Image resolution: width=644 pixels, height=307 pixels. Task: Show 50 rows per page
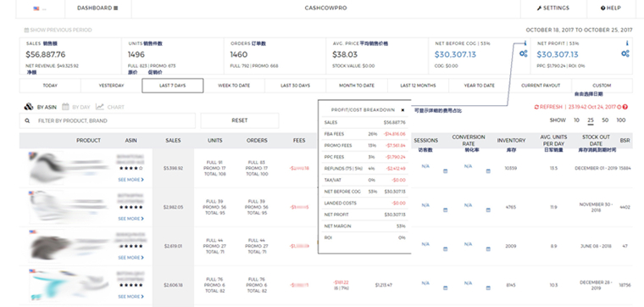605,120
